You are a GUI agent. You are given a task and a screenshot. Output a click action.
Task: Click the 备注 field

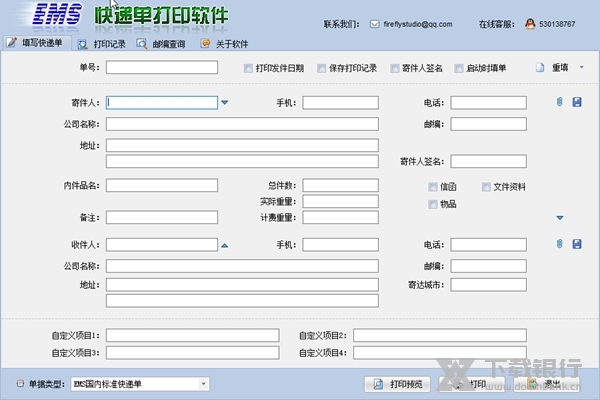tap(162, 217)
